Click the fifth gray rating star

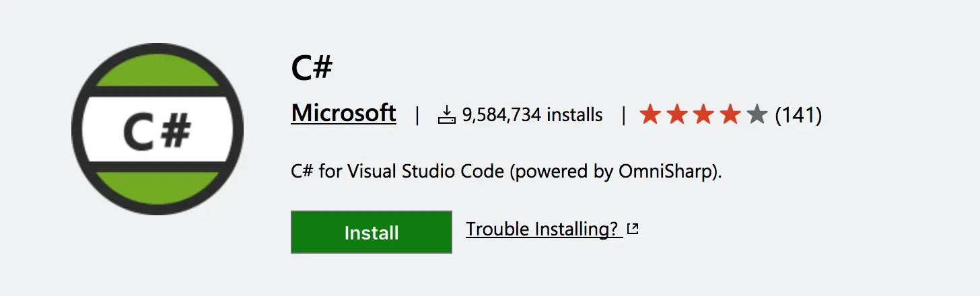coord(757,115)
